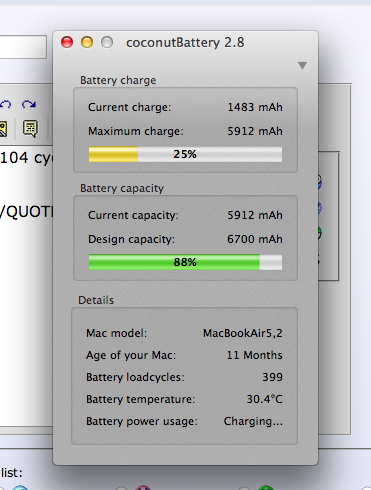Click the 'Battery temperature:' label
This screenshot has height=490, width=371.
point(140,399)
